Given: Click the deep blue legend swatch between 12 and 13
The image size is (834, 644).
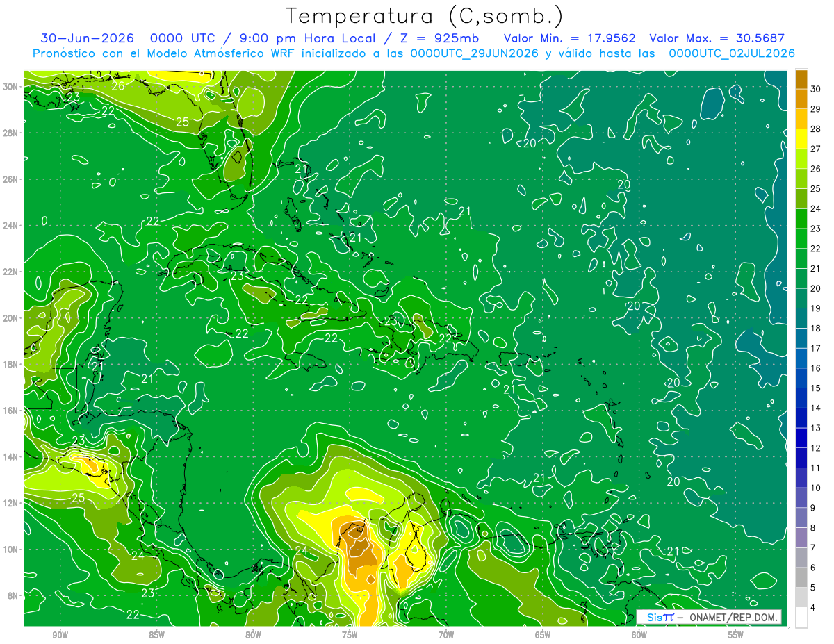Looking at the screenshot, I should coord(801,438).
